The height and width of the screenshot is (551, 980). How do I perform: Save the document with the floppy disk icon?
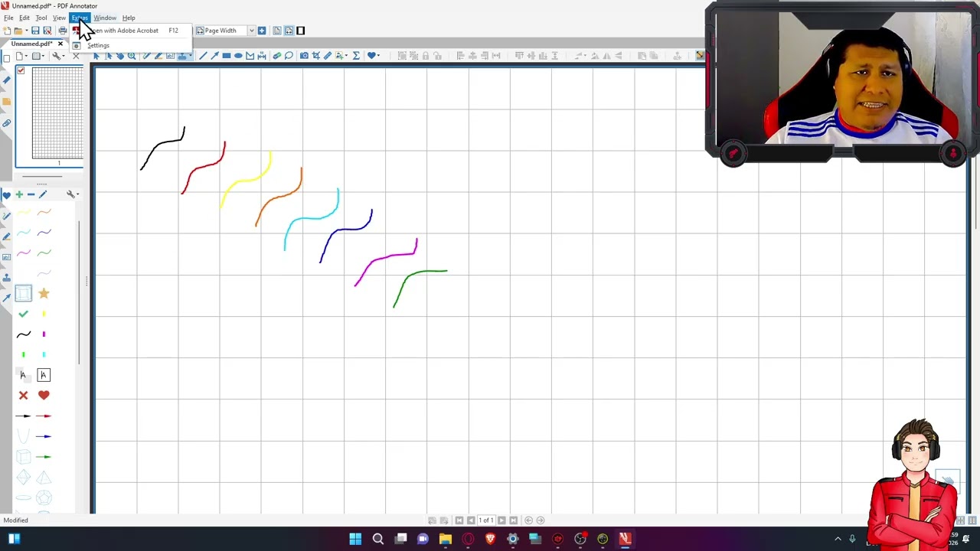[x=35, y=31]
